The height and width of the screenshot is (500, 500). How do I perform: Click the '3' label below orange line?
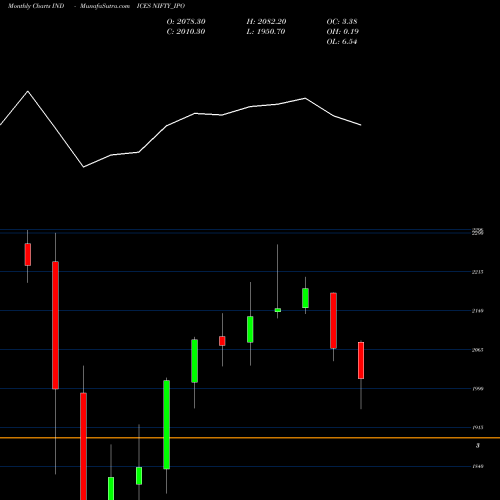point(478,445)
